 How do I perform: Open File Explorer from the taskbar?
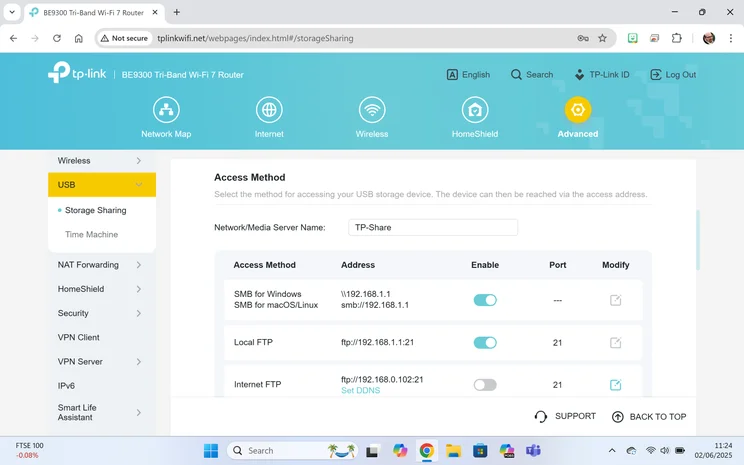453,451
